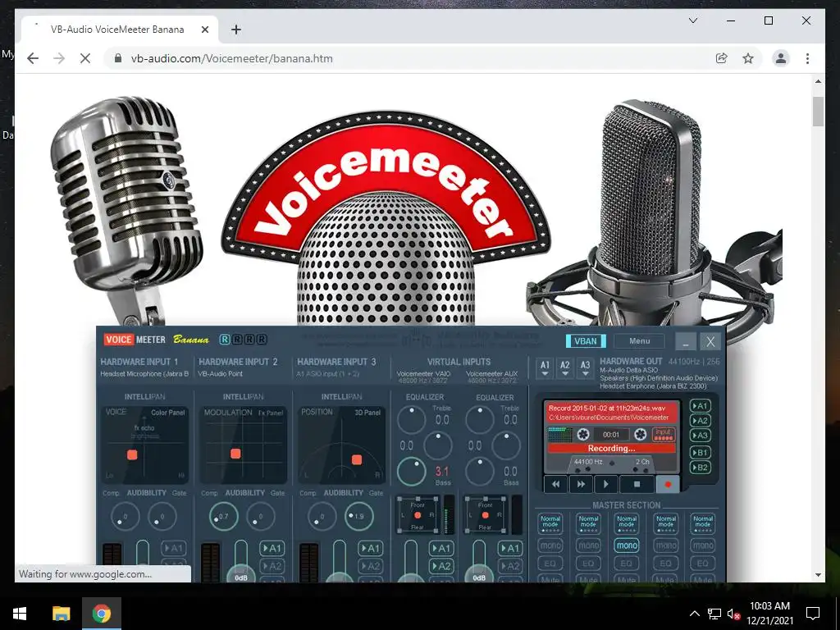The image size is (840, 630).
Task: Click the VOICEMEETER Banana logo
Action: pos(156,339)
